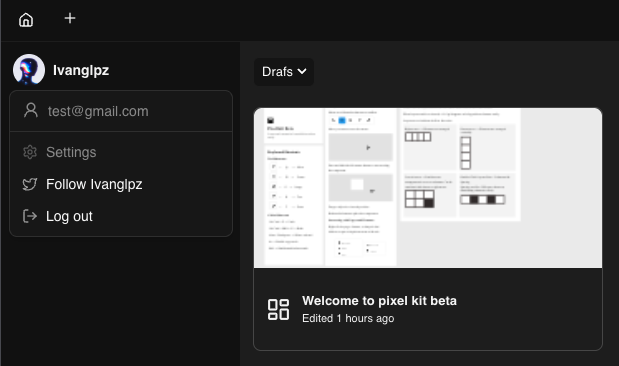Open the pixel kit project thumbnail
This screenshot has height=366, width=619.
click(428, 188)
